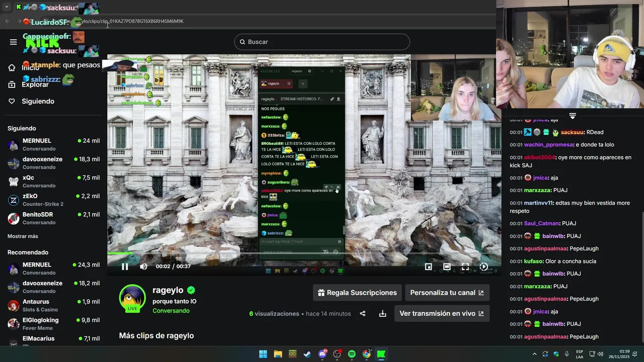Viewport: 644px width, 362px height.
Task: Open sacksuu username in chat replay
Action: (572, 132)
